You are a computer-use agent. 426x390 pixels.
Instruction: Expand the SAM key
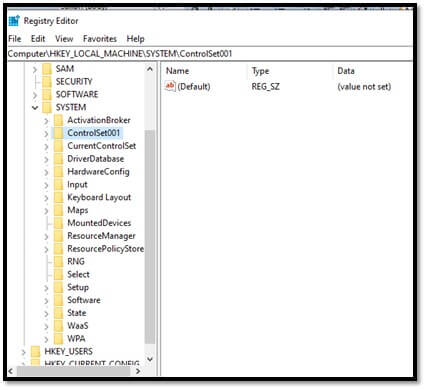(x=35, y=69)
